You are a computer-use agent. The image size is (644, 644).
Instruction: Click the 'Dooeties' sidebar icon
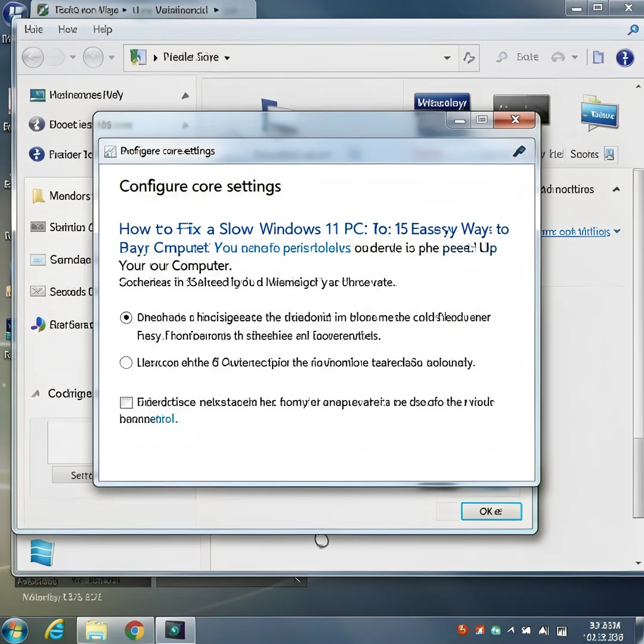(x=36, y=124)
